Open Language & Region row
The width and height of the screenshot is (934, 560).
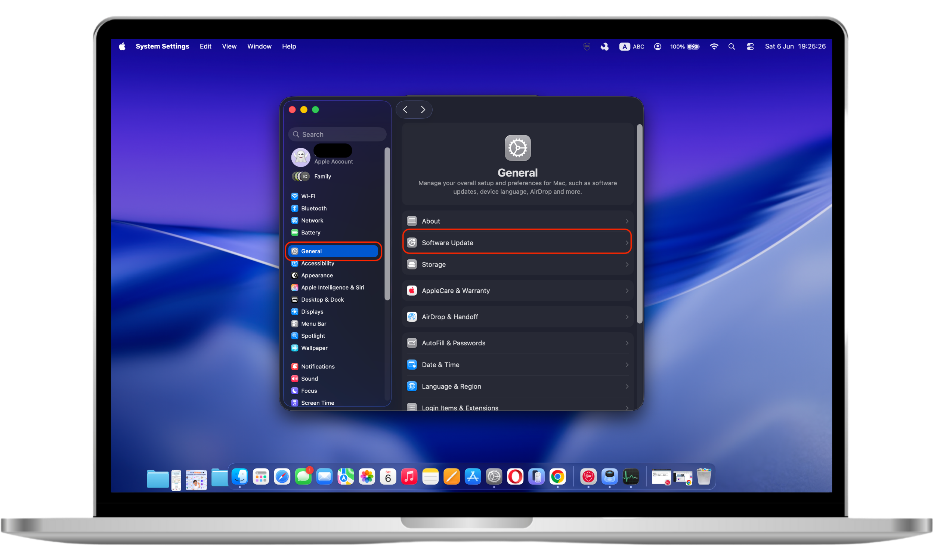pyautogui.click(x=517, y=386)
